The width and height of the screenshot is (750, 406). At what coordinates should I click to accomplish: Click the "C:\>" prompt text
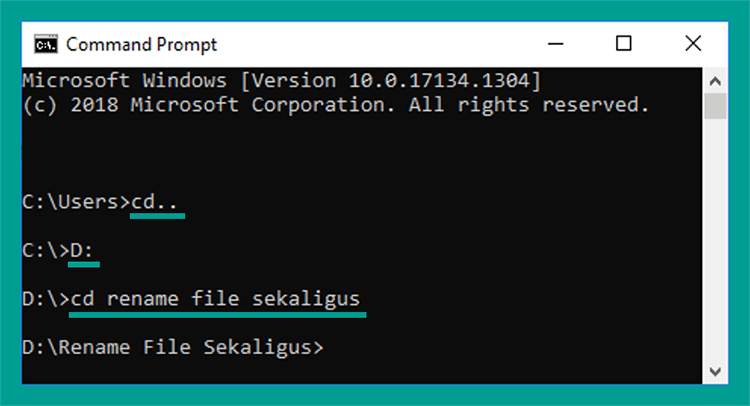coord(46,251)
